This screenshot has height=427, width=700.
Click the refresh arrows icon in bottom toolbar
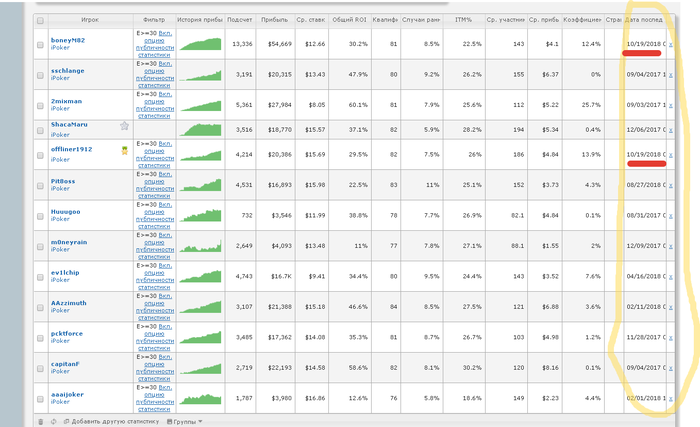54,422
